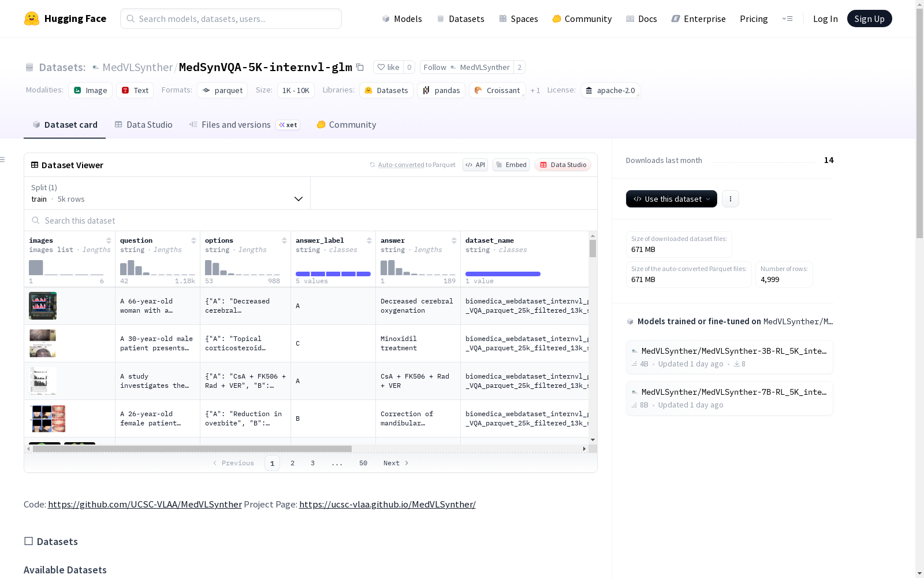Screen dimensions: 924x578
Task: Open the navigation overflow menu icon
Action: point(787,18)
